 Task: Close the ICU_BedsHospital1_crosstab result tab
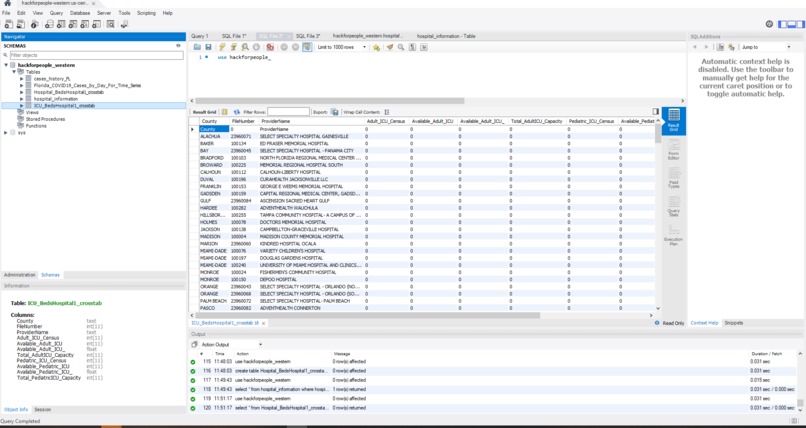click(263, 323)
